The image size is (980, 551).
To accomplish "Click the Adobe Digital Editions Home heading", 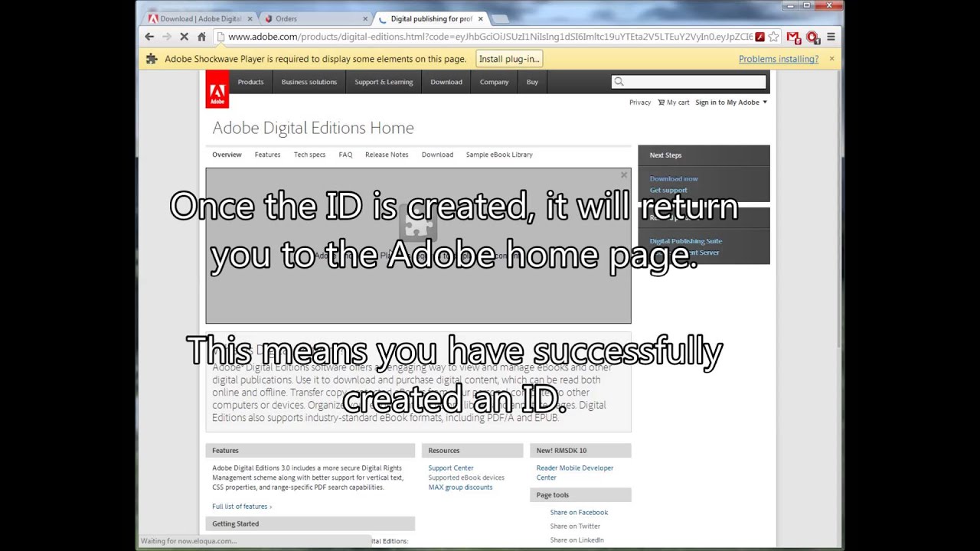I will point(313,128).
